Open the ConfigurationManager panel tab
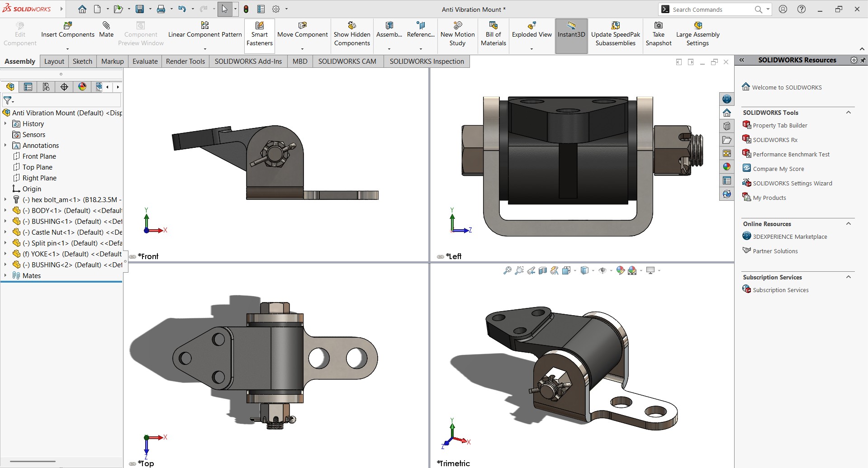Viewport: 868px width, 468px height. pyautogui.click(x=46, y=87)
